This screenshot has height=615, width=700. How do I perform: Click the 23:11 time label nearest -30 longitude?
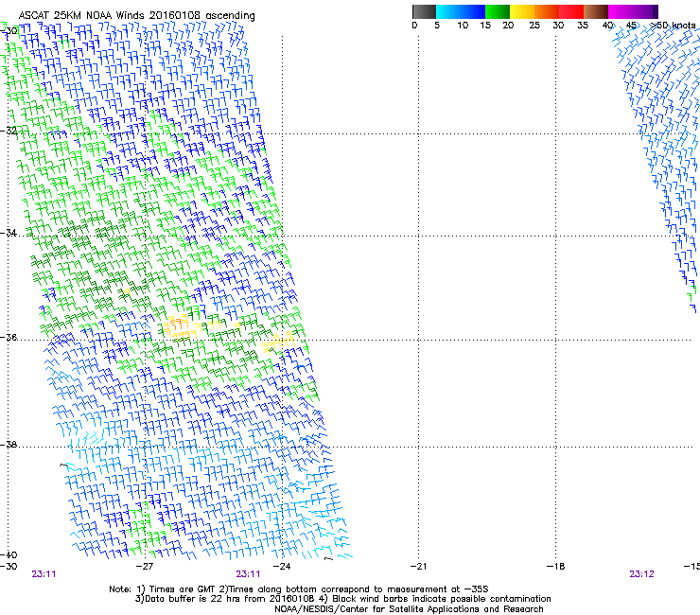pos(44,574)
